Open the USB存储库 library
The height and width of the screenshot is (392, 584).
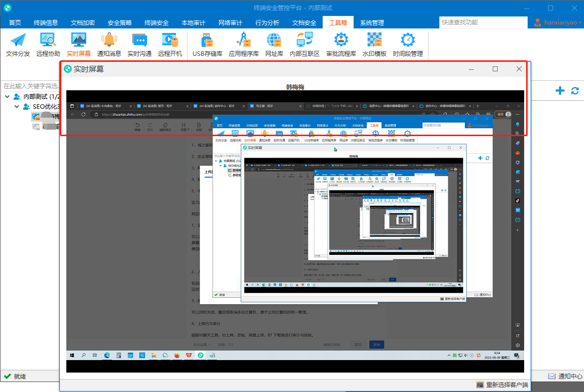tap(207, 45)
